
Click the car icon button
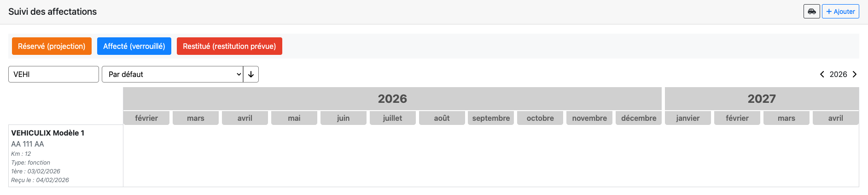click(811, 12)
